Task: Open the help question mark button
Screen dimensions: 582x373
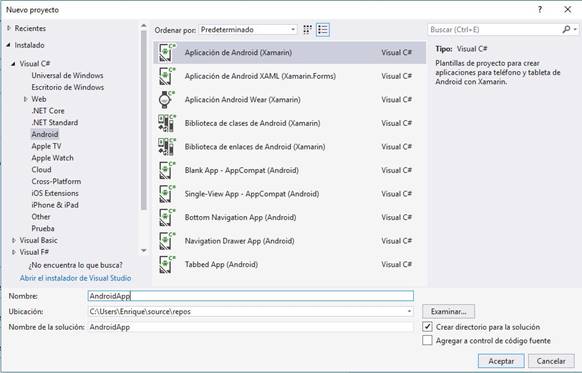Action: [540, 10]
